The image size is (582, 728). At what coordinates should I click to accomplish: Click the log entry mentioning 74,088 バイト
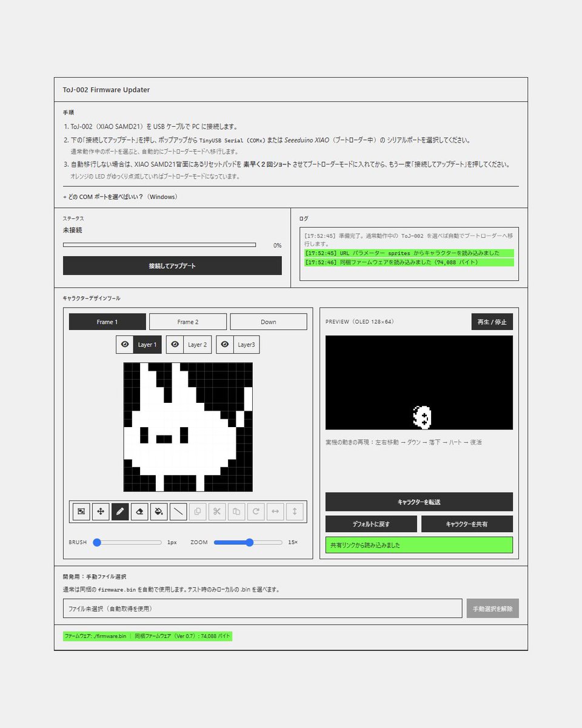click(409, 262)
